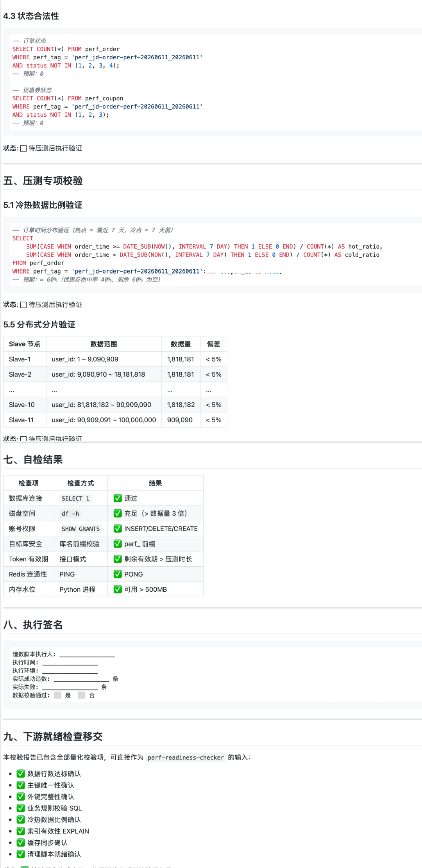Click the green check next to 通过
The height and width of the screenshot is (868, 422).
118,498
